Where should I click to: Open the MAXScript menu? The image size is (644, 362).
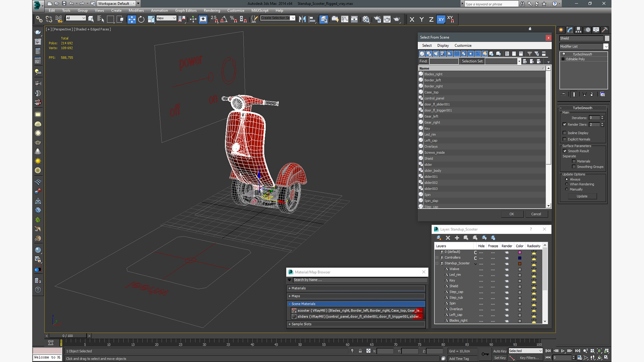[260, 10]
